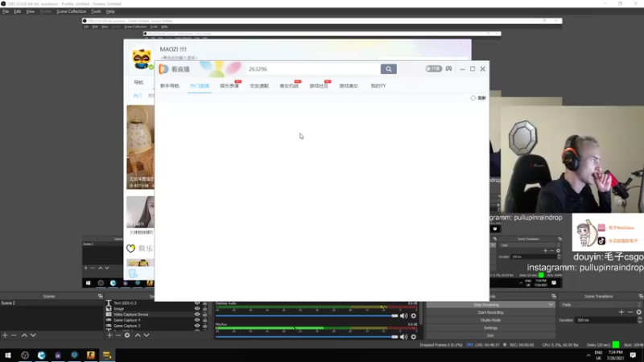Image resolution: width=644 pixels, height=362 pixels.
Task: Open OBS Help menu
Action: tap(110, 11)
